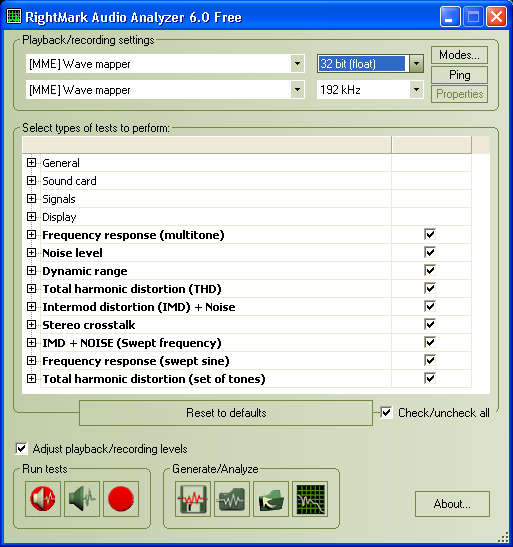Toggle the Noise level test checkbox
Viewport: 513px width, 547px height.
pos(430,252)
